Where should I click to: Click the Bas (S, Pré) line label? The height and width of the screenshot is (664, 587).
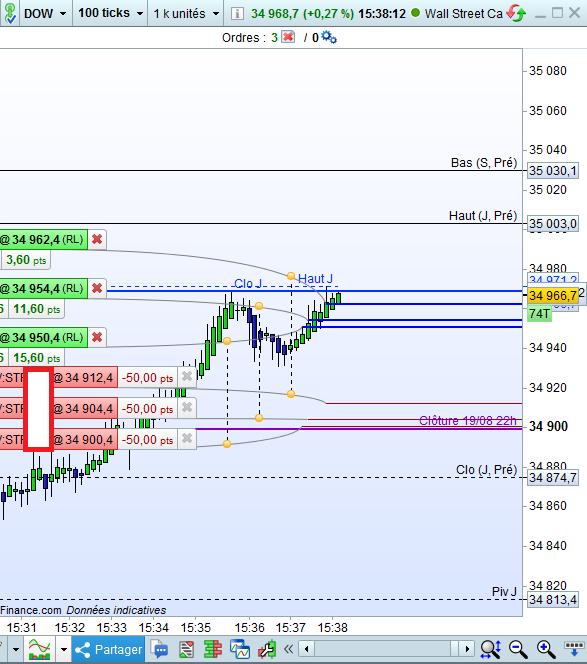[484, 163]
